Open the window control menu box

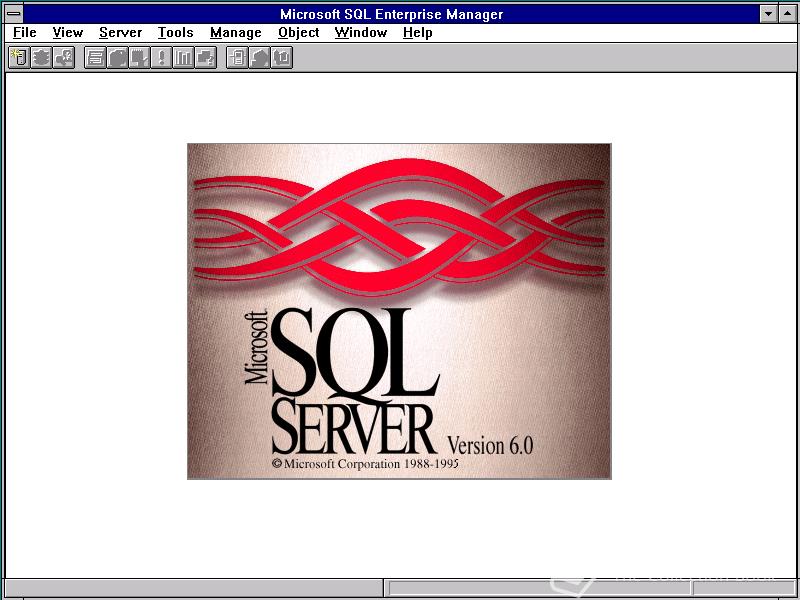(x=14, y=14)
